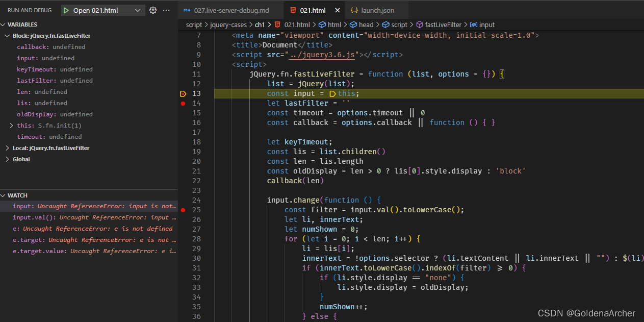
Task: Select watch expression 'e: Uncaught ReferenceError'
Action: [89, 229]
